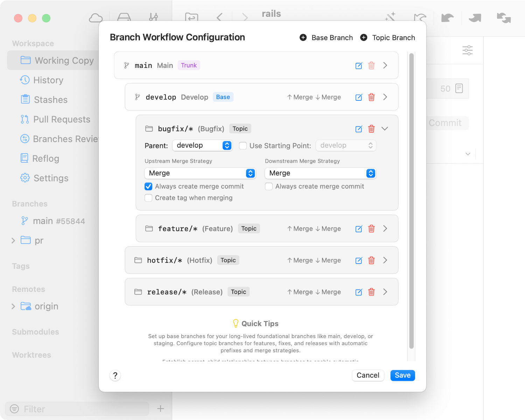Edit the feature/* topic branch
525x420 pixels.
tap(359, 229)
